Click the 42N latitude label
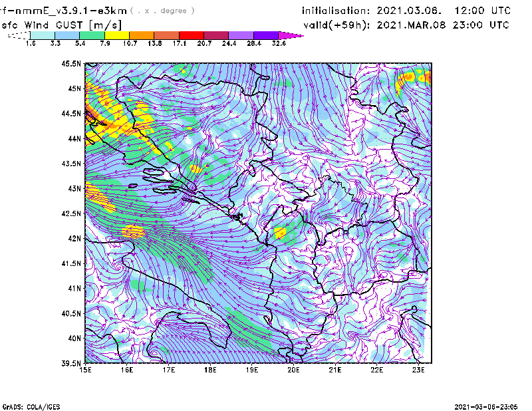 tap(74, 238)
